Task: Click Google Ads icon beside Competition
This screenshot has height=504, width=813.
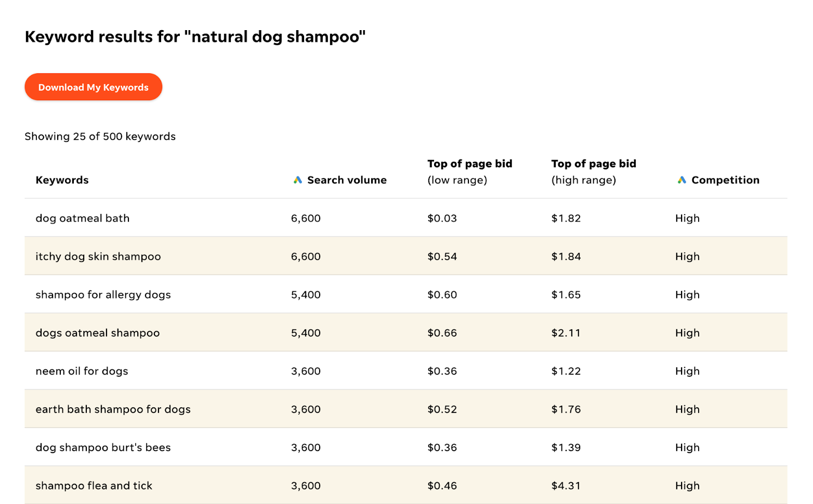Action: (681, 180)
